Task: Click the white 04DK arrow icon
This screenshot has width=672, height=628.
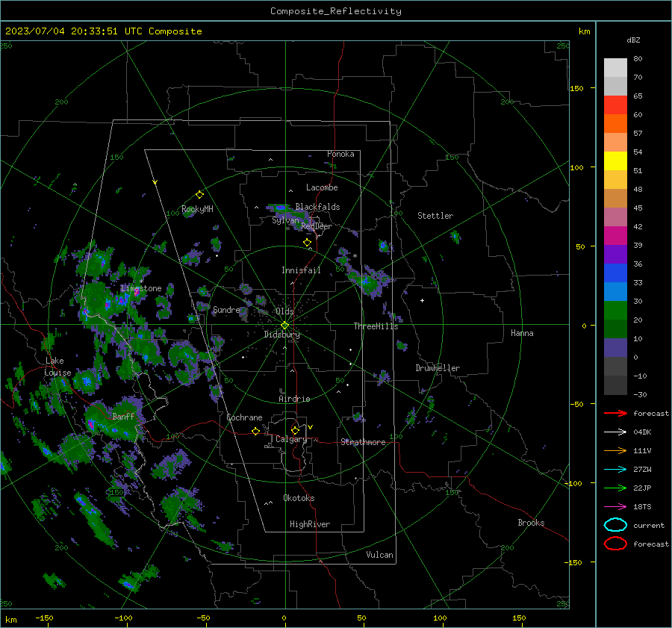Action: point(615,432)
